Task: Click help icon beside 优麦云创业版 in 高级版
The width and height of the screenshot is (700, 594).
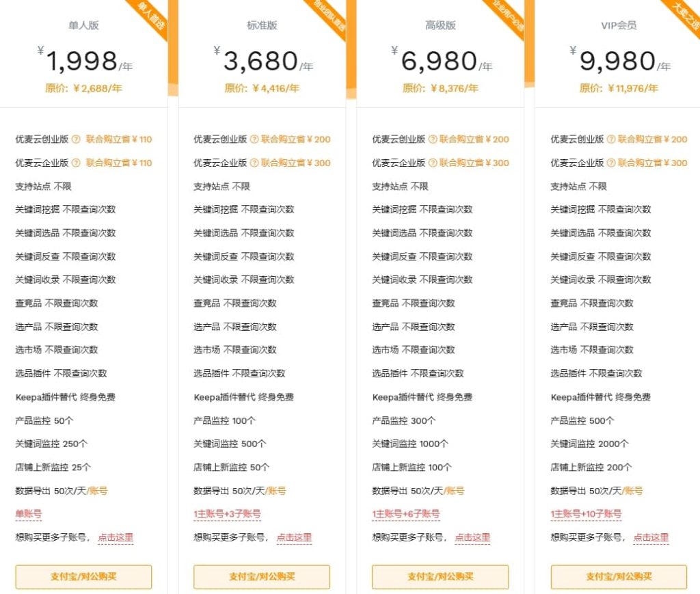Action: point(433,139)
